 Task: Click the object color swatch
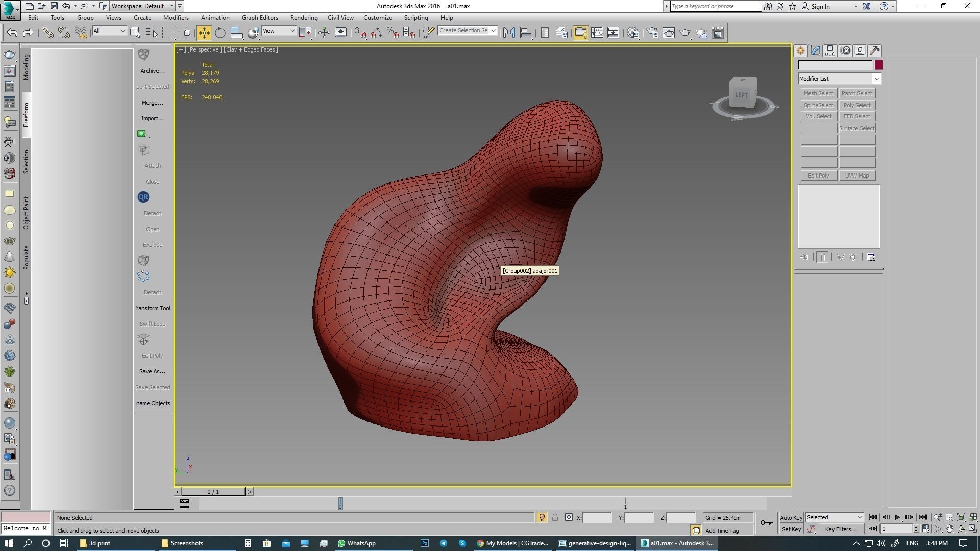pyautogui.click(x=878, y=65)
